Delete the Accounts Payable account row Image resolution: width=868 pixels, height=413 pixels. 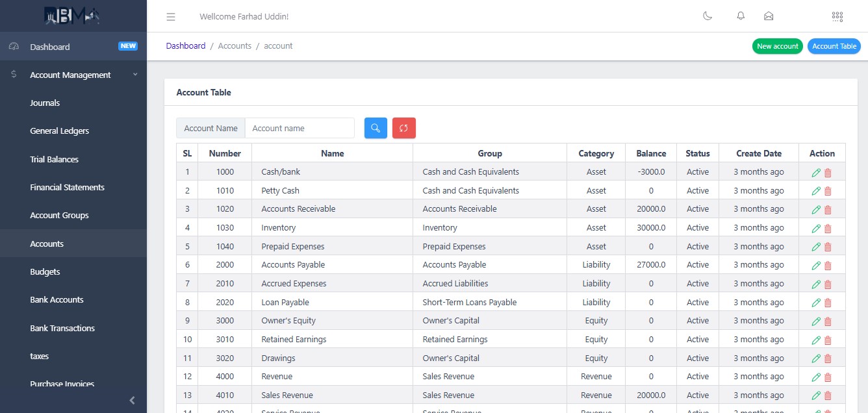(x=828, y=266)
